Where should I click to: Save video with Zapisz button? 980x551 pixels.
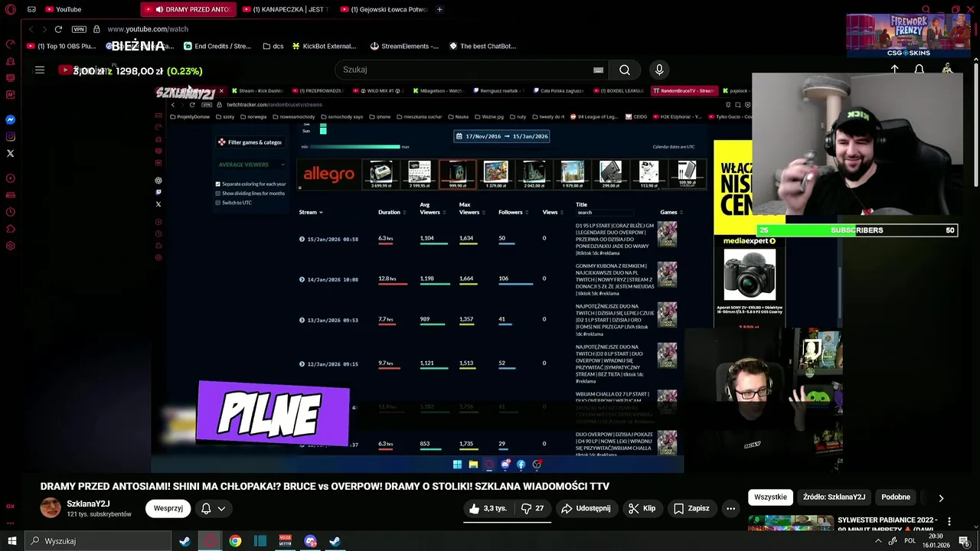pyautogui.click(x=691, y=508)
